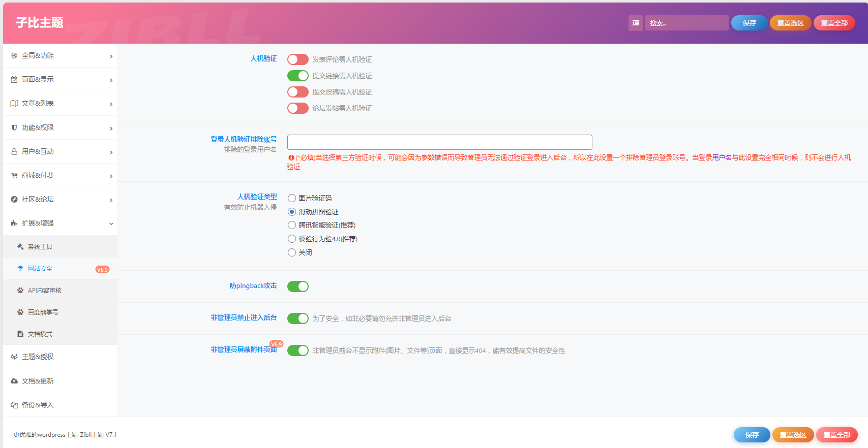Click the 全局&功能 target icon
This screenshot has width=868, height=448.
tap(14, 56)
